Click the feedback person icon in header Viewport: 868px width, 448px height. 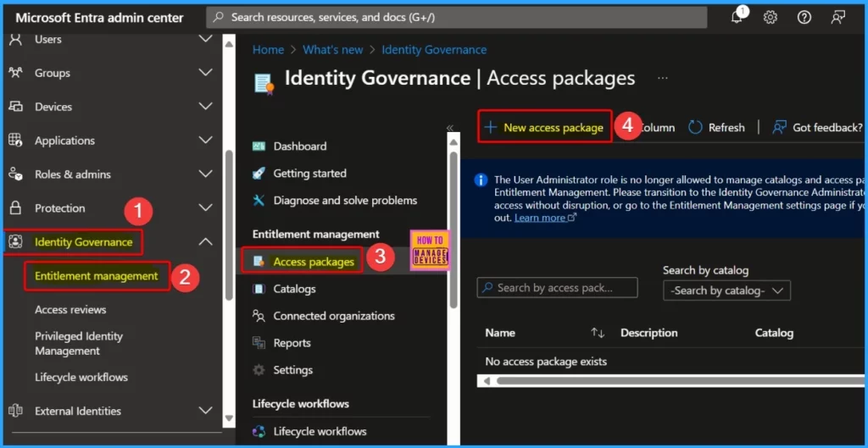837,18
